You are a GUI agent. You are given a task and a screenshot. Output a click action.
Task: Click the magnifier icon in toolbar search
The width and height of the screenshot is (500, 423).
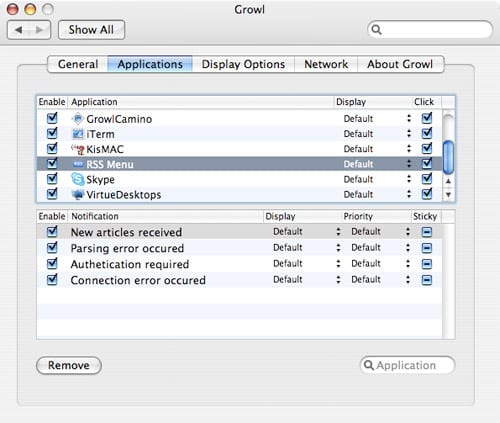click(376, 30)
